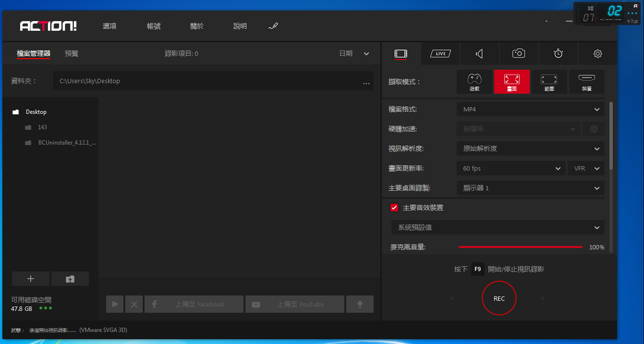Click the import folder button beside the plus
This screenshot has width=644, height=344.
(70, 279)
